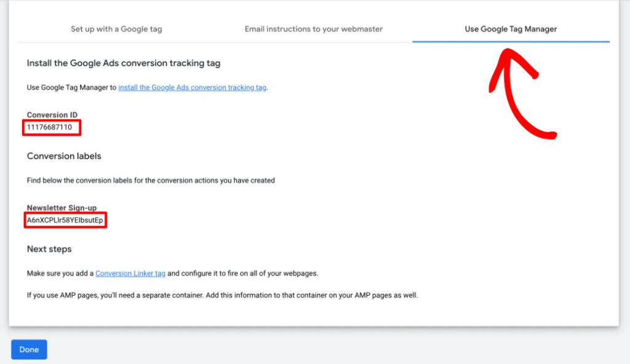
Task: Select the Newsletter Sign-up conversion label value
Action: click(x=64, y=219)
